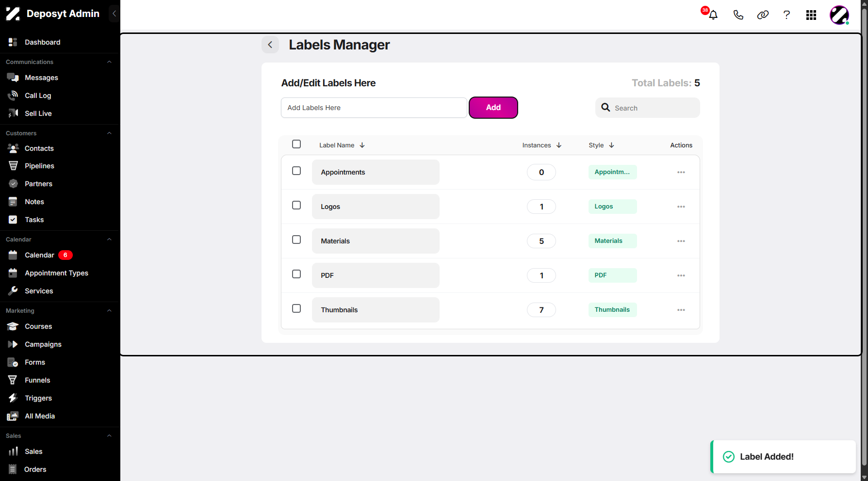Click the Add Labels Here input field
The image size is (868, 481).
point(374,108)
